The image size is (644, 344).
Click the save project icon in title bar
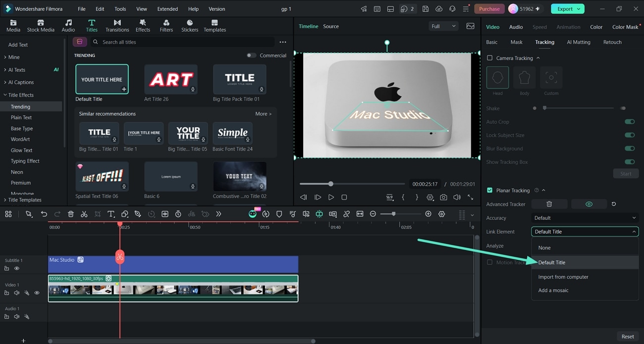(426, 9)
